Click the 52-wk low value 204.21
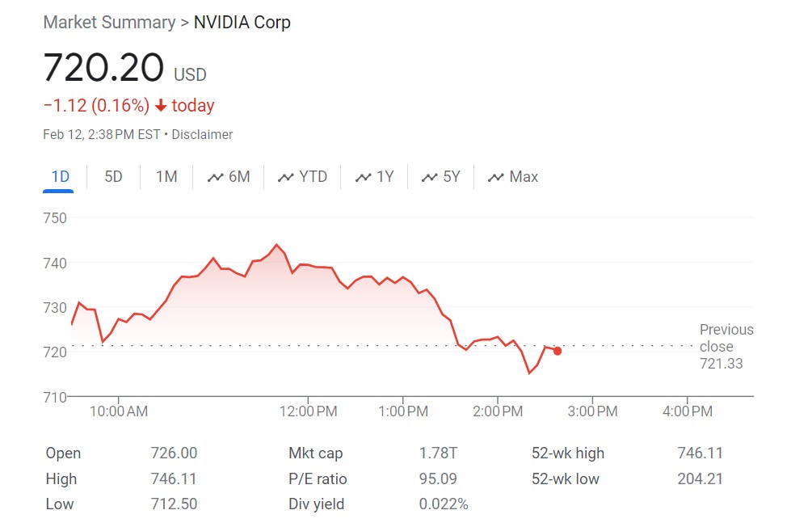The image size is (812, 527). tap(700, 479)
